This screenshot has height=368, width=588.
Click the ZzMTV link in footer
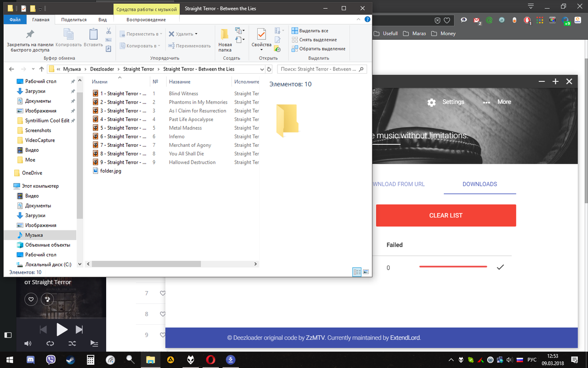click(x=316, y=338)
